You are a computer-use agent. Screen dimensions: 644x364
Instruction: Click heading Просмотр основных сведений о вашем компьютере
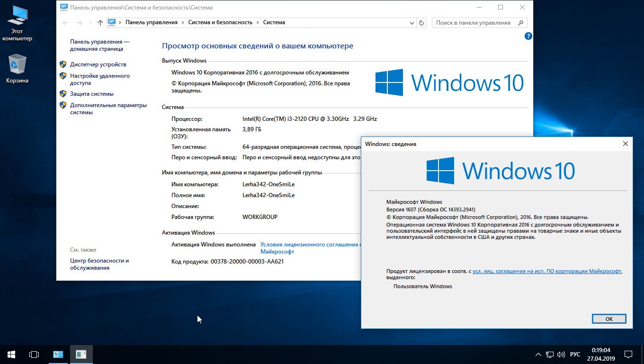[x=258, y=46]
